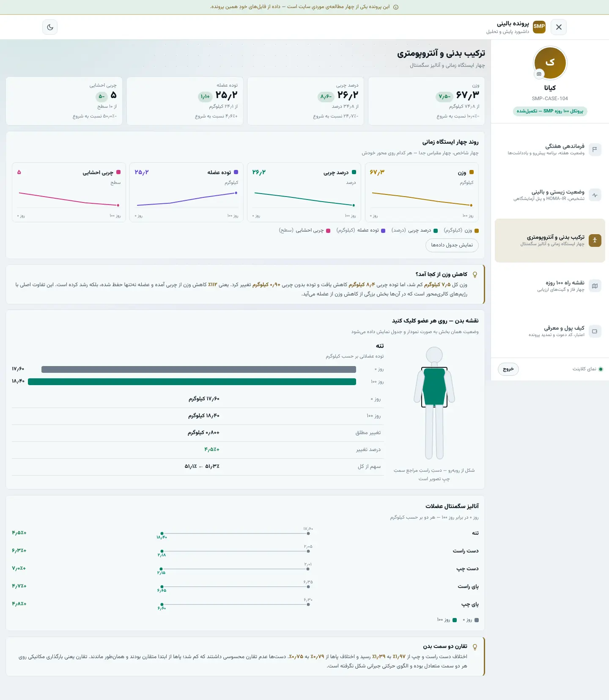This screenshot has height=700, width=609.
Task: Click the pink swatch in the 'چربی احشایی' trend card
Action: click(118, 172)
